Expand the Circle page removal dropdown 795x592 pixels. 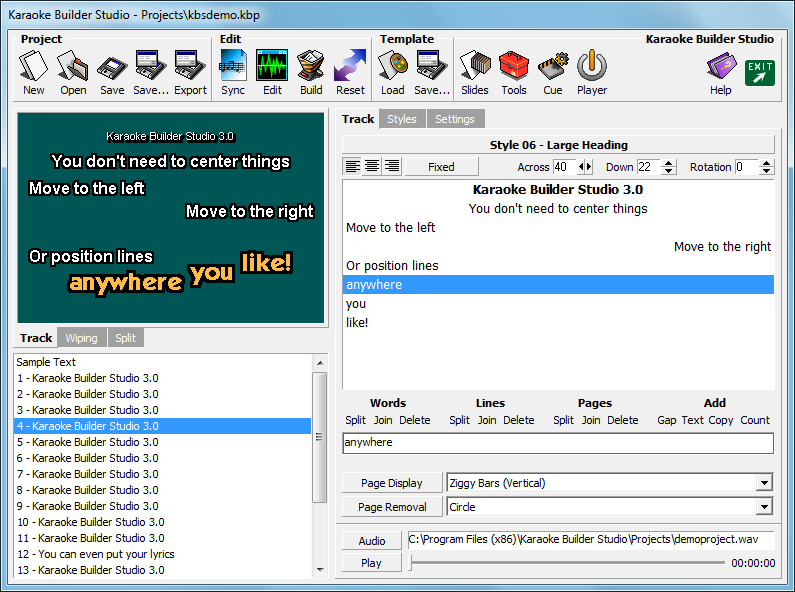coord(764,506)
